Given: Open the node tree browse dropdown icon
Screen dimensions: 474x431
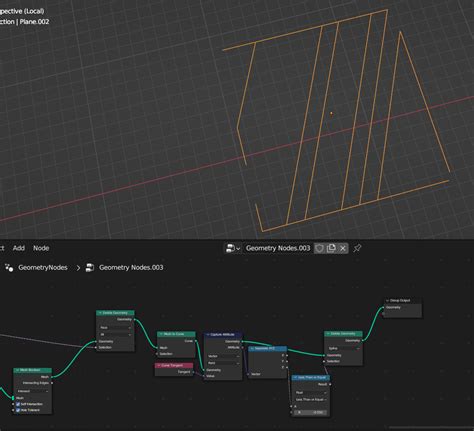Looking at the screenshot, I should tap(233, 248).
